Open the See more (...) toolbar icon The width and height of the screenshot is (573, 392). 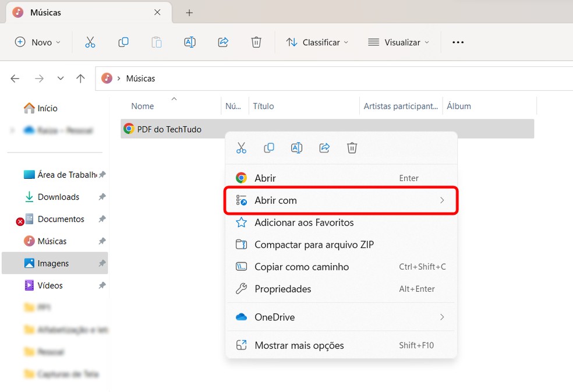458,41
